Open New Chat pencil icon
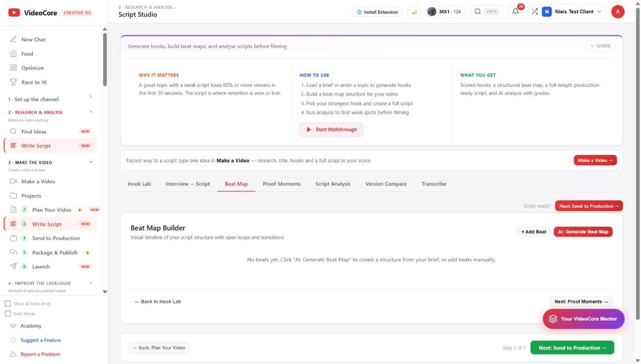Viewport: 641px width, 364px height. 13,40
